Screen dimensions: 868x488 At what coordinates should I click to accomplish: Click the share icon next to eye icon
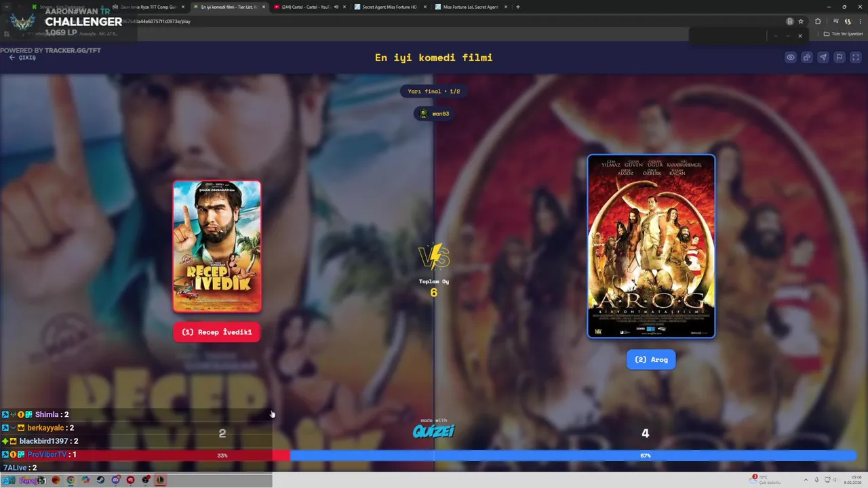tap(807, 58)
